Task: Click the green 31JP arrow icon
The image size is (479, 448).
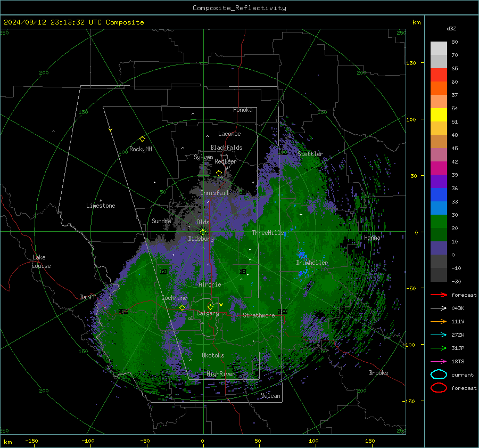Action: pos(439,348)
